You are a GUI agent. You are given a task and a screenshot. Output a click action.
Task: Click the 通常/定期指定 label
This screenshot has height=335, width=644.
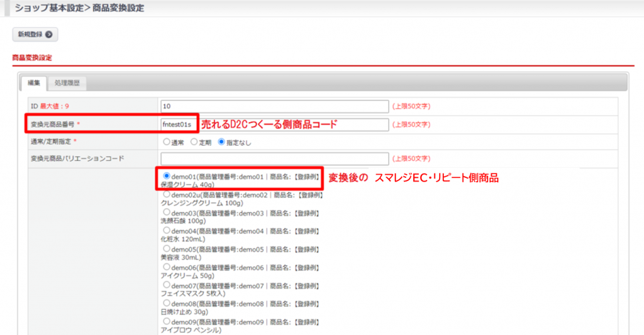(51, 141)
